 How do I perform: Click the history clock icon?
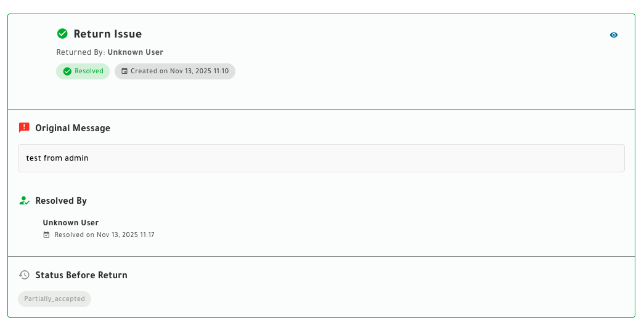point(24,275)
